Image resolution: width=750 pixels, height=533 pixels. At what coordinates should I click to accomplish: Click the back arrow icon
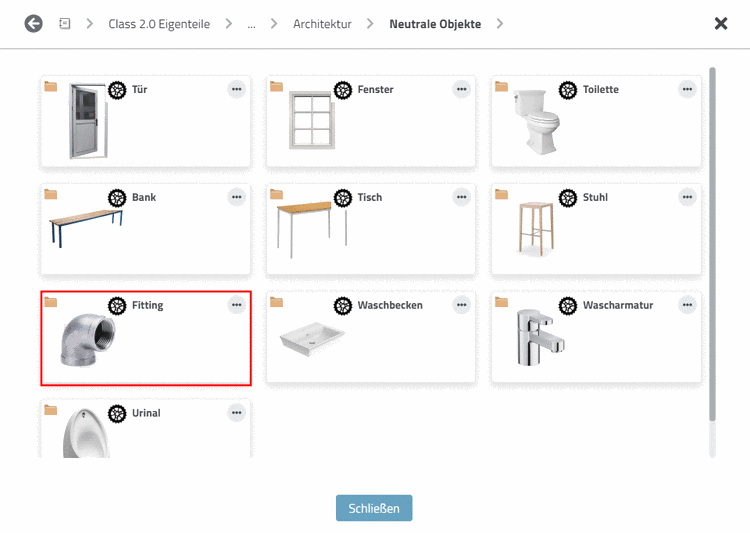pos(34,23)
